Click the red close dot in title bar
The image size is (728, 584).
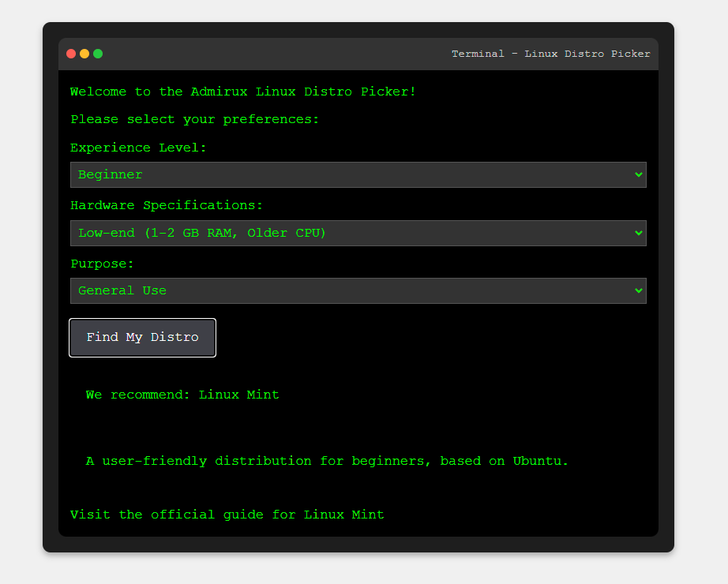(x=71, y=54)
